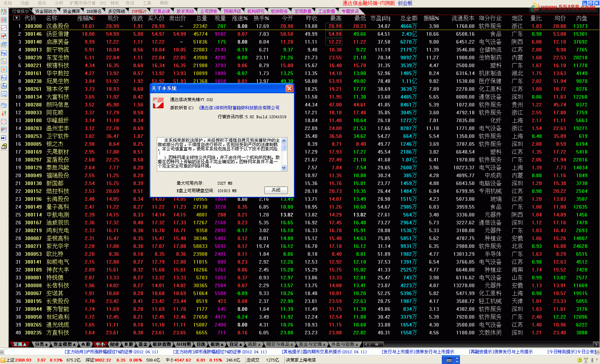The image size is (600, 364).
Task: Open the F10 company info icon
Action: [4, 53]
